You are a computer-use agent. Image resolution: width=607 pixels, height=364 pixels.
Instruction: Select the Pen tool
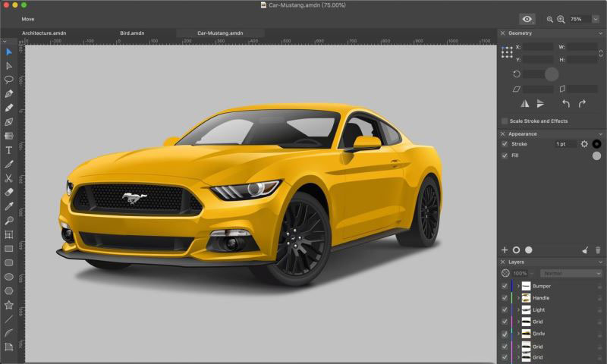point(9,93)
